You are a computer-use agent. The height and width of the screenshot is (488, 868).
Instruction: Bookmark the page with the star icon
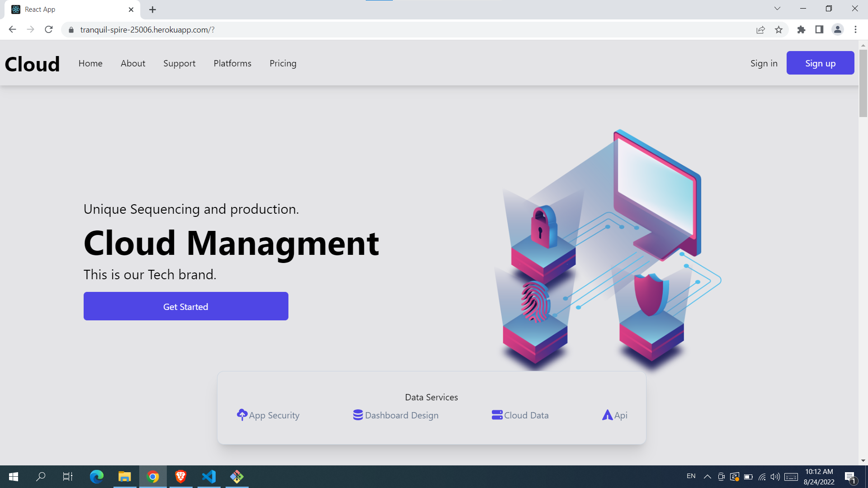point(779,29)
